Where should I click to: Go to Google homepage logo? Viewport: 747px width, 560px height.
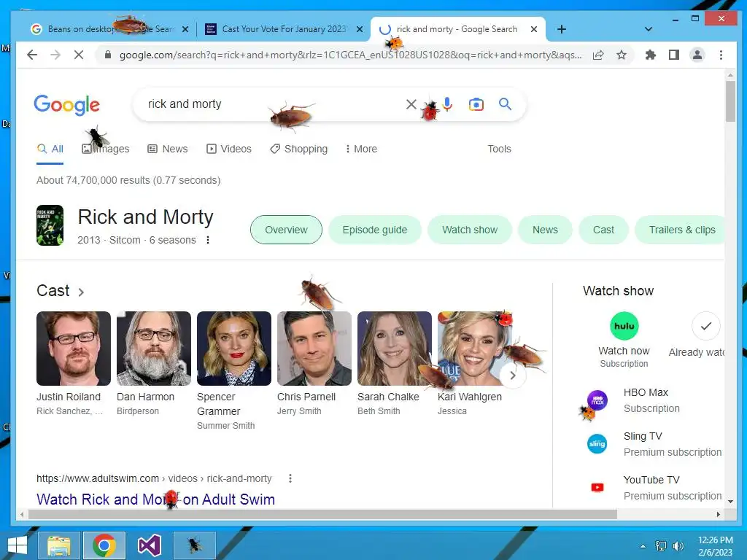pos(66,105)
